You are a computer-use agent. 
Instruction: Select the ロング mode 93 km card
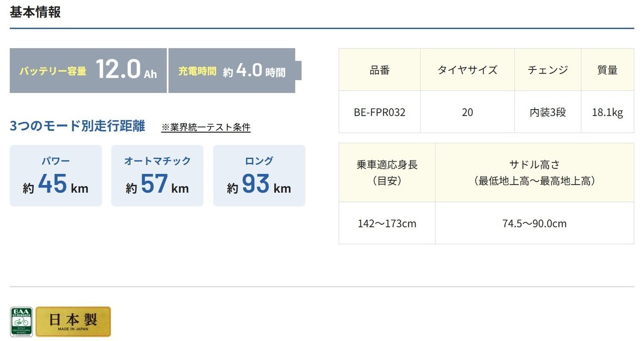tap(259, 176)
